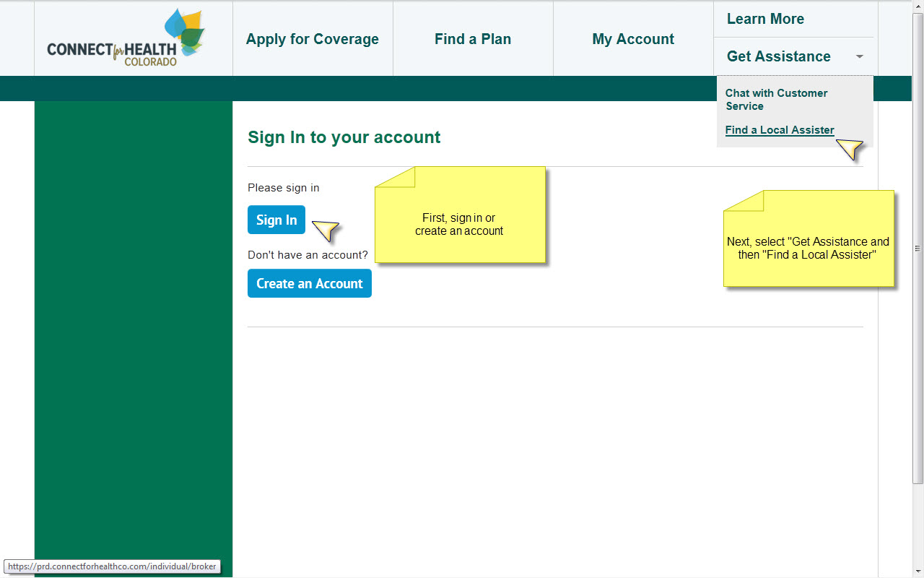Open the Learn More menu
Image resolution: width=924 pixels, height=578 pixels.
tap(765, 19)
